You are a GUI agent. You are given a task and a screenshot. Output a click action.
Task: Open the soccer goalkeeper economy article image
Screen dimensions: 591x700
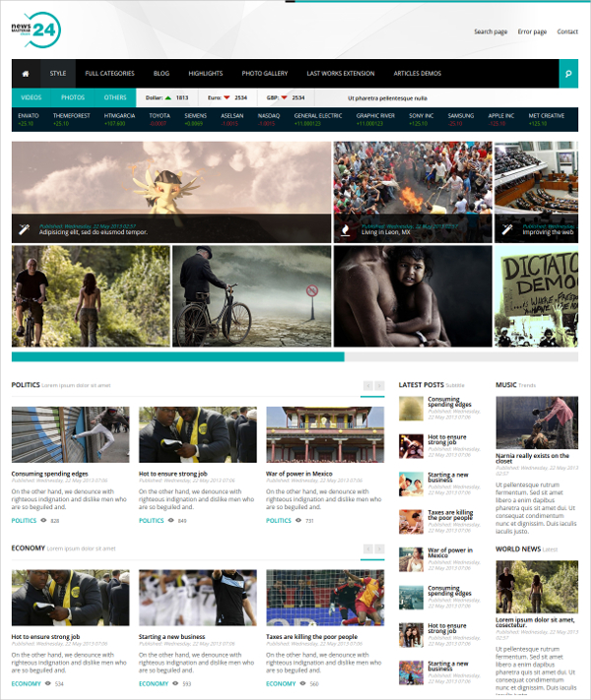pos(325,598)
